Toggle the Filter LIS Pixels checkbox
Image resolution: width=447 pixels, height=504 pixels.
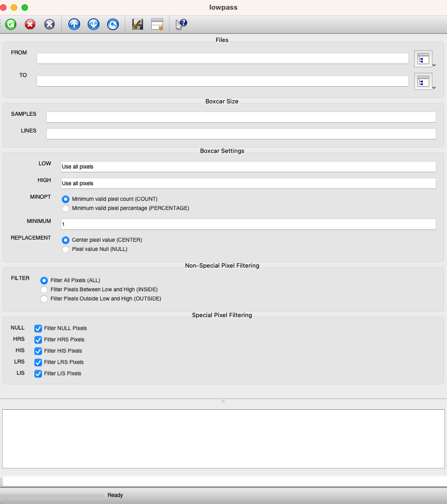38,374
